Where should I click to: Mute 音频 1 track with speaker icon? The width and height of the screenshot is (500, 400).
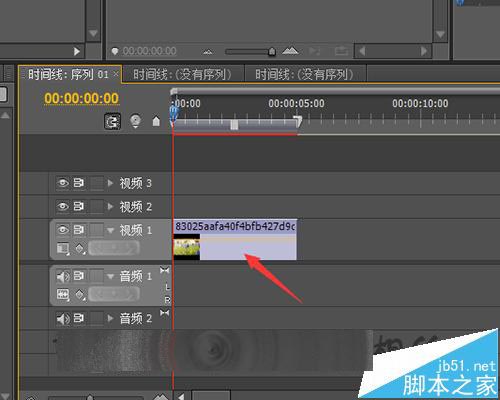[63, 276]
